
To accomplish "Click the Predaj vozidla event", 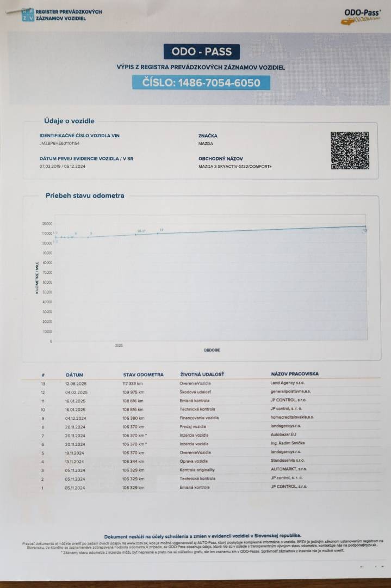I will [193, 426].
